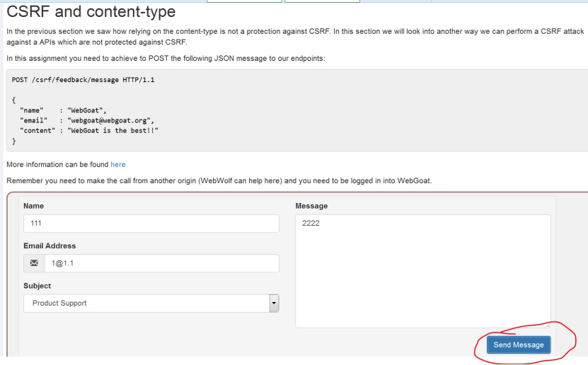Click the Message label

point(311,206)
